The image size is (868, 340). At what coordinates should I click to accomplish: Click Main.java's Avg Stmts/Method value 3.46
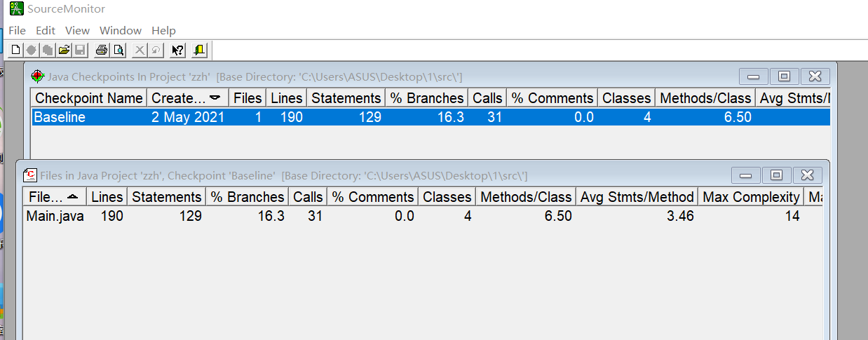[680, 216]
